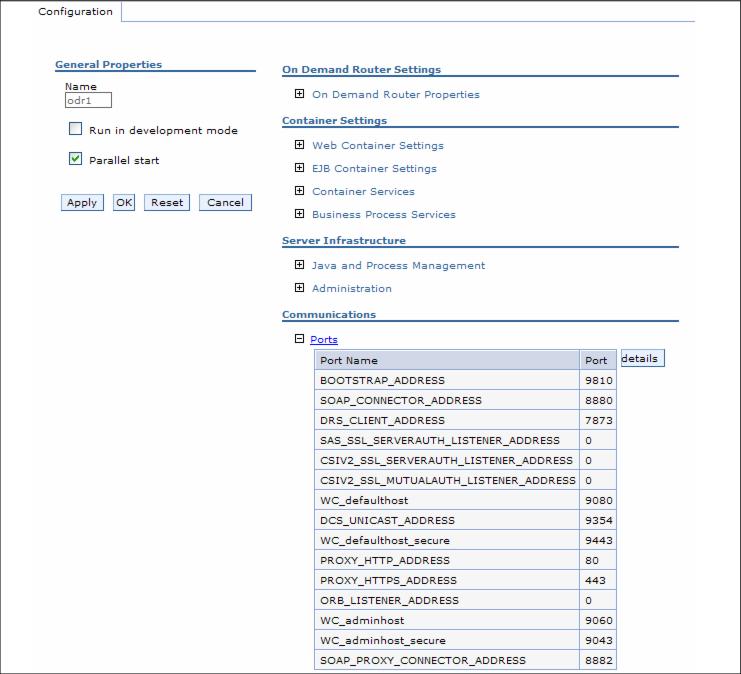This screenshot has height=674, width=741.
Task: Click the Reset button
Action: (167, 203)
